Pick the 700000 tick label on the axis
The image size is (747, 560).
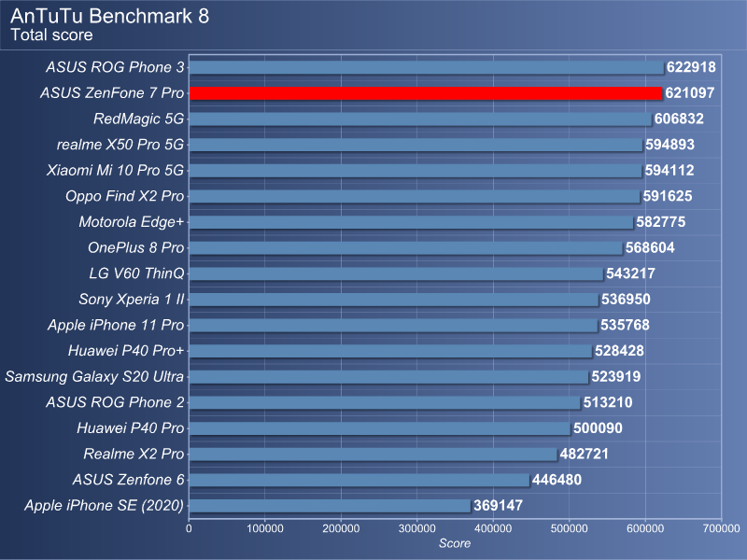point(721,528)
